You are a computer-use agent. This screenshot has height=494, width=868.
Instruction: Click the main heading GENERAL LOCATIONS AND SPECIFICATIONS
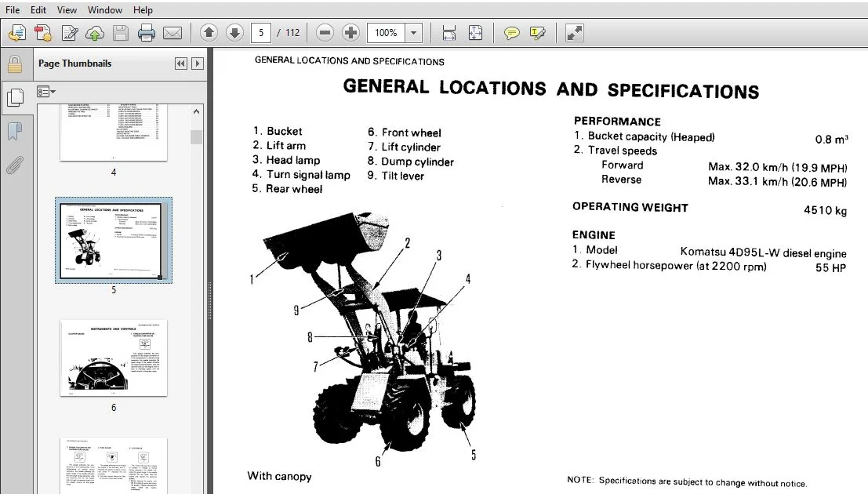click(550, 89)
